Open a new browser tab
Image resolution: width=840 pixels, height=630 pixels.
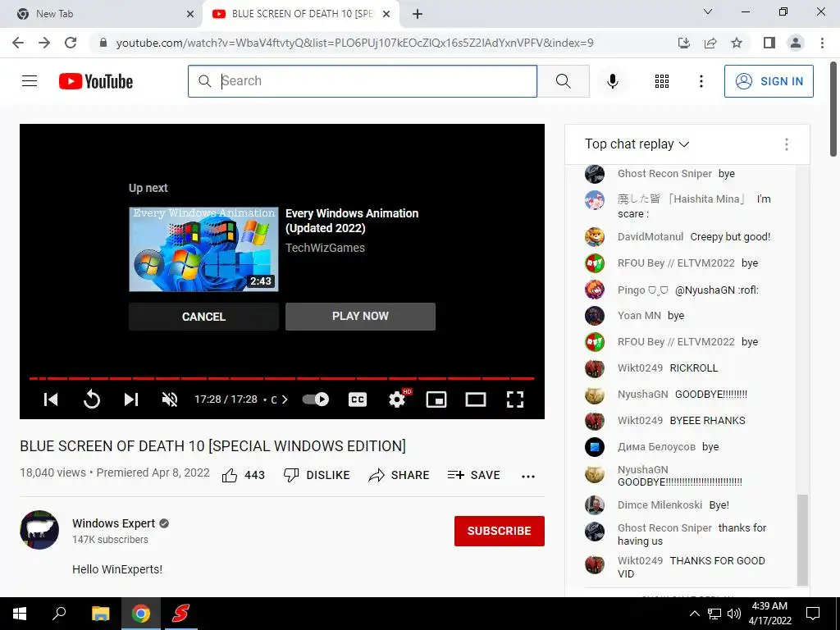coord(418,14)
